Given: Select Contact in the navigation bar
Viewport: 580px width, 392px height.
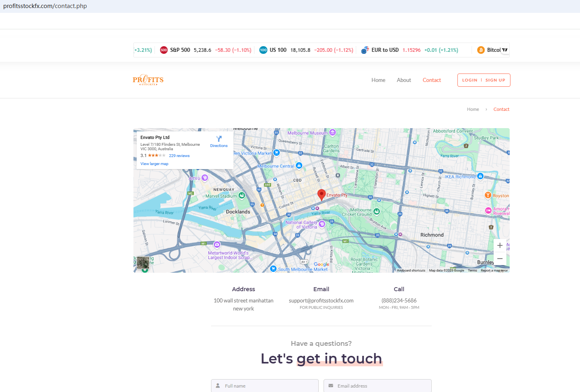Looking at the screenshot, I should pyautogui.click(x=432, y=80).
